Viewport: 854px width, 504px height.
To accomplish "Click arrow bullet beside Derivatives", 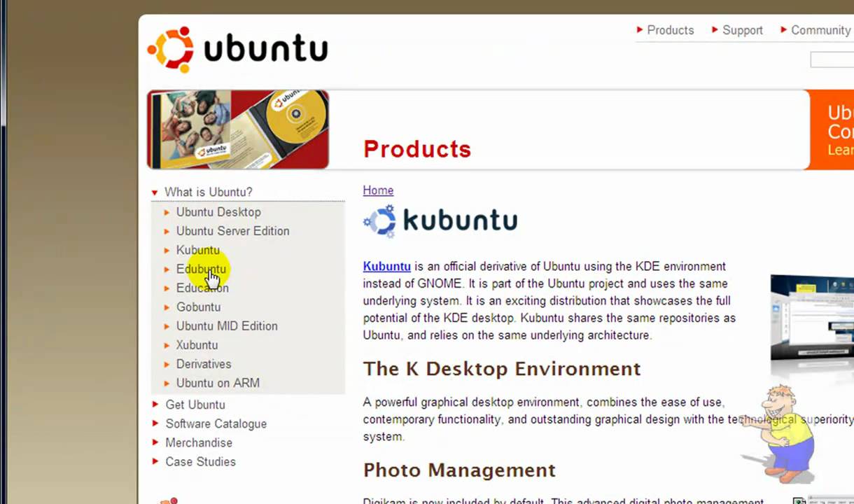I will [x=167, y=364].
